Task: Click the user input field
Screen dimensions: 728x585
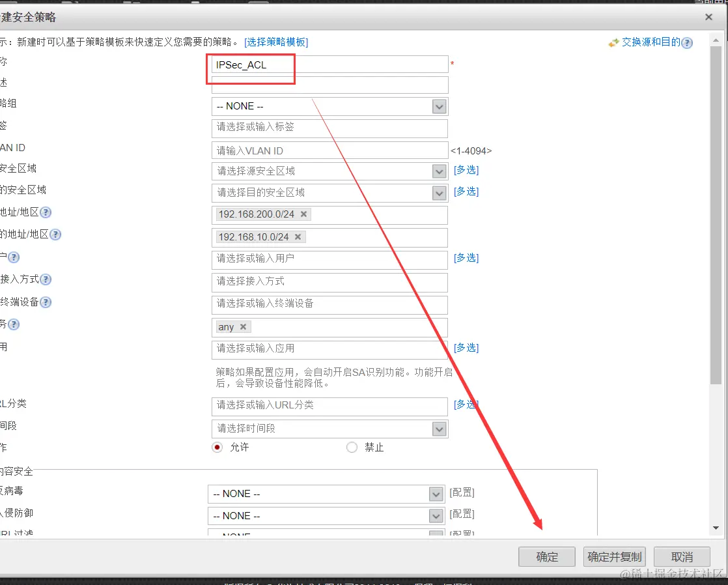Action: [329, 260]
